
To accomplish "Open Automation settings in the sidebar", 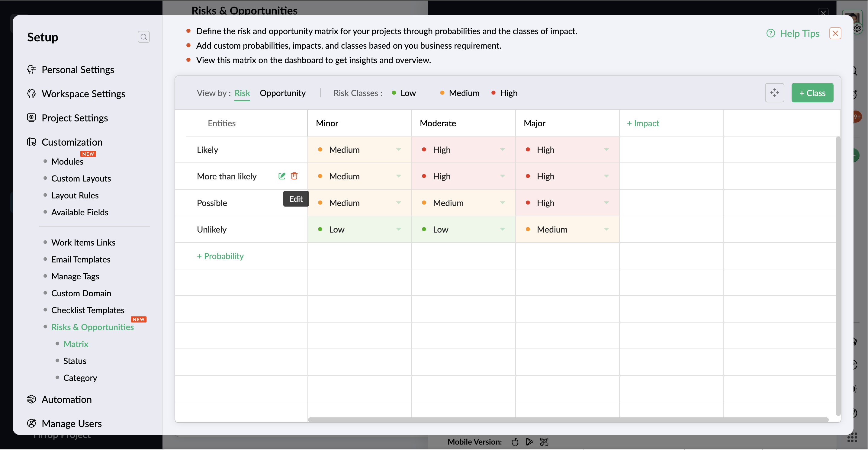I will click(66, 400).
